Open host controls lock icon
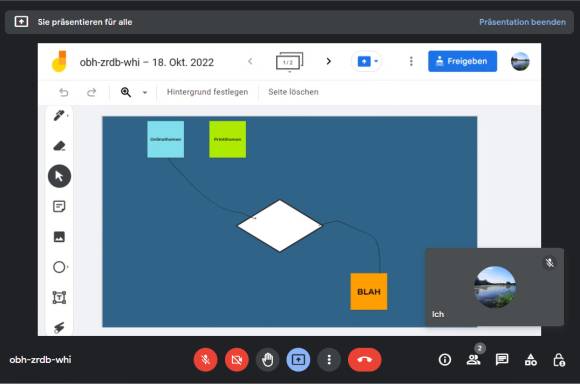The width and height of the screenshot is (580, 384). 559,360
